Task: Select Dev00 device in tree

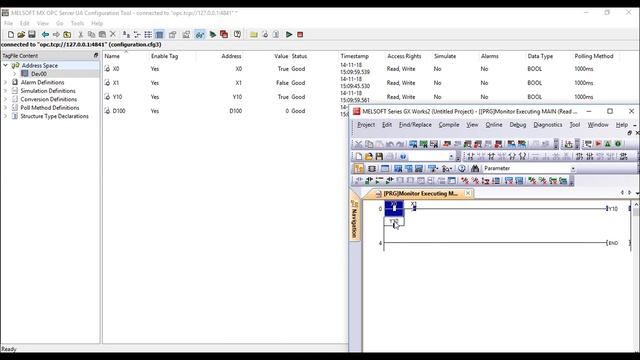Action: pos(39,74)
